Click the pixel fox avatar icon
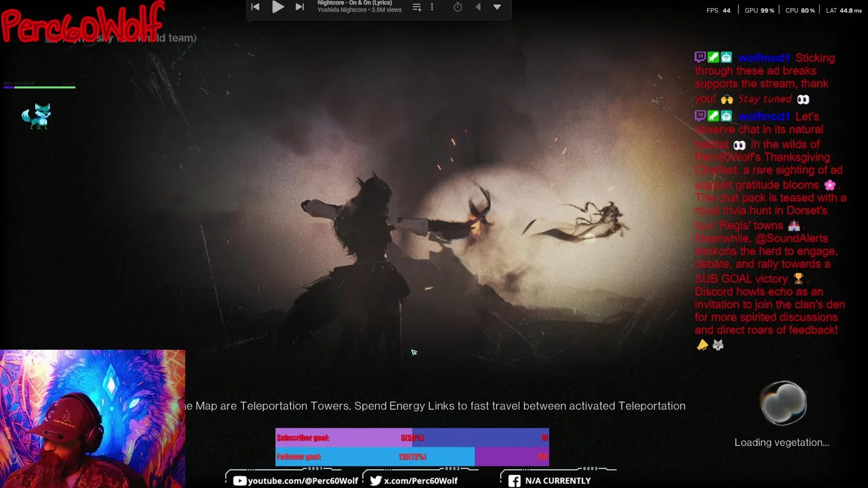This screenshot has height=488, width=868. (x=37, y=116)
